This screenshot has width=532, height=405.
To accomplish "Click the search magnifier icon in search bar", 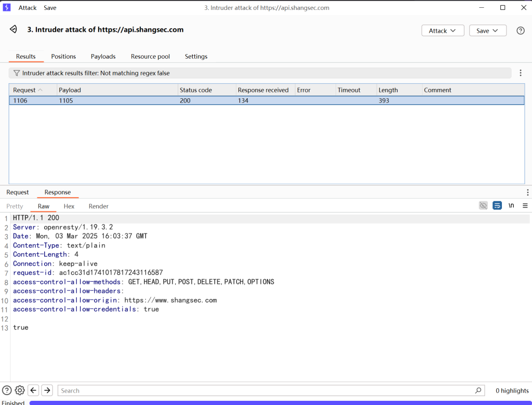I will 478,390.
